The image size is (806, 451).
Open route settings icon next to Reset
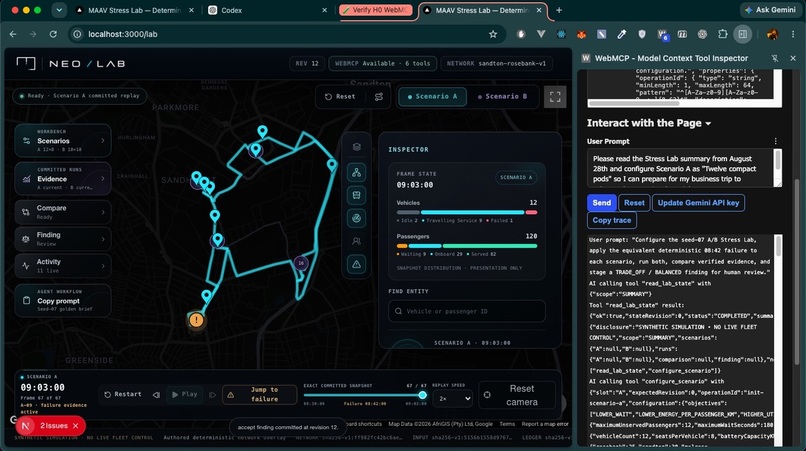379,97
